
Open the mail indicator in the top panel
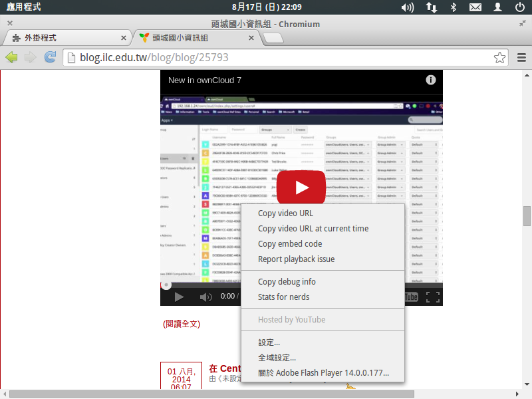475,7
